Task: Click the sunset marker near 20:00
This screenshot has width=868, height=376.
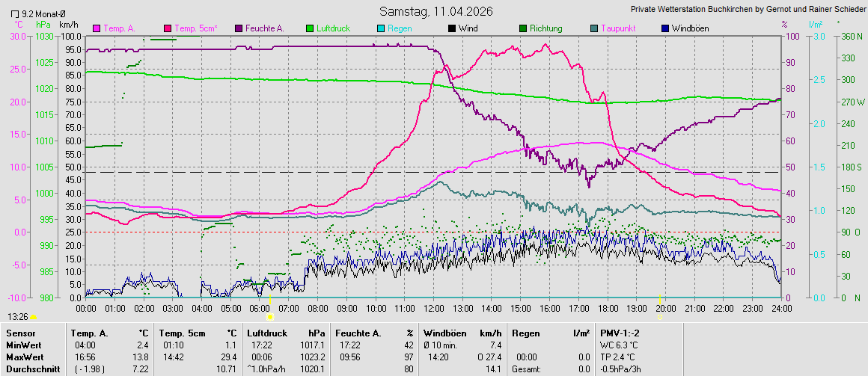Action: (x=659, y=317)
